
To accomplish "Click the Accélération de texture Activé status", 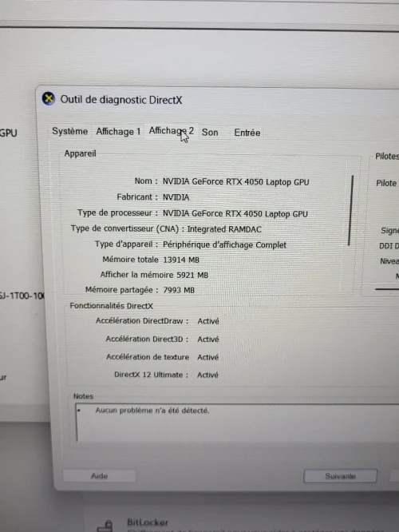I will coord(208,357).
